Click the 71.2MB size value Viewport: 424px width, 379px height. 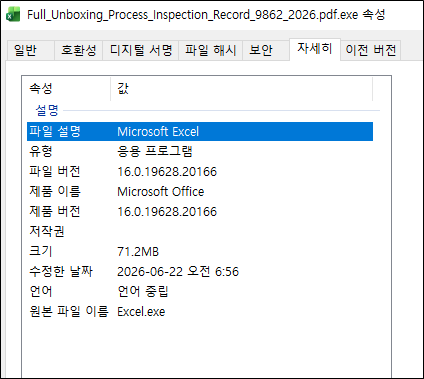pyautogui.click(x=138, y=252)
